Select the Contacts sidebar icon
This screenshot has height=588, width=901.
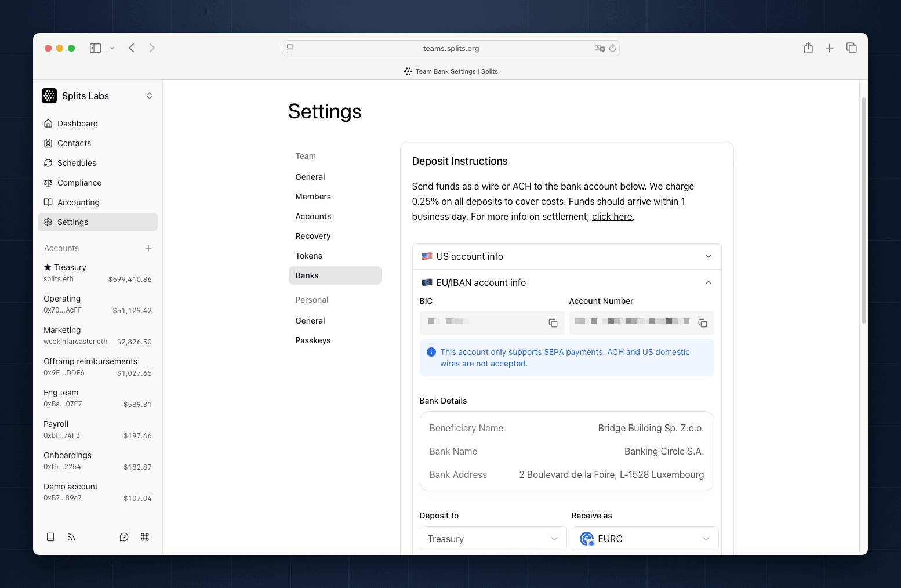pyautogui.click(x=49, y=143)
